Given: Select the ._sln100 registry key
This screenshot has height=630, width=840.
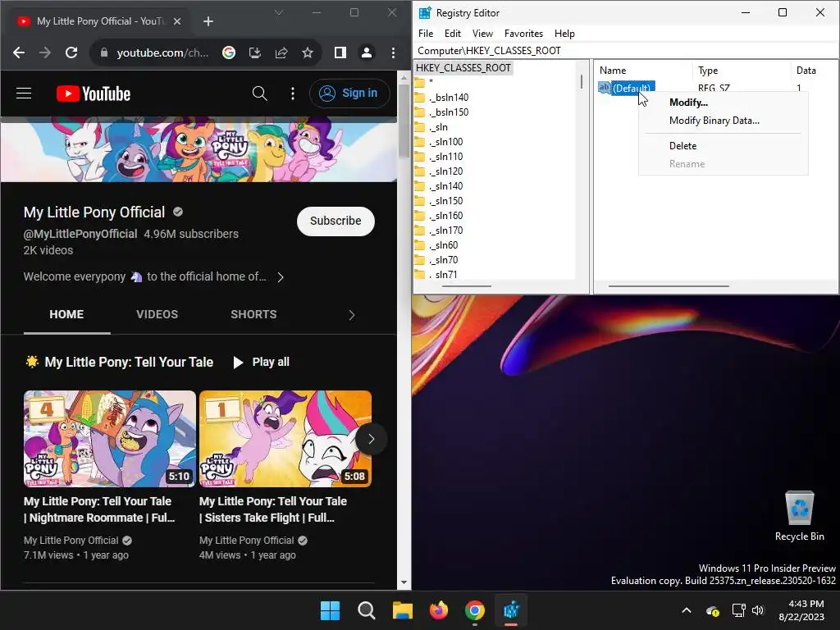Looking at the screenshot, I should pyautogui.click(x=445, y=142).
